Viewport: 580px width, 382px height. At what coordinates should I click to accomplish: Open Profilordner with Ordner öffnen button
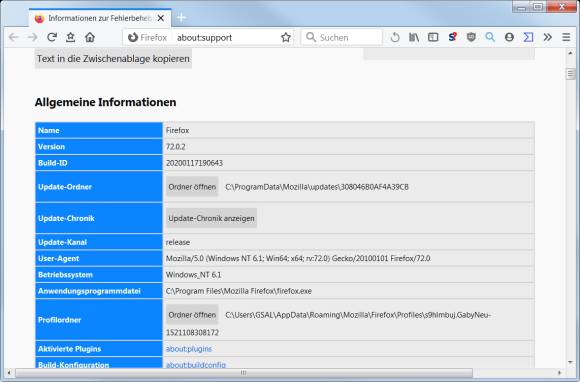point(192,315)
